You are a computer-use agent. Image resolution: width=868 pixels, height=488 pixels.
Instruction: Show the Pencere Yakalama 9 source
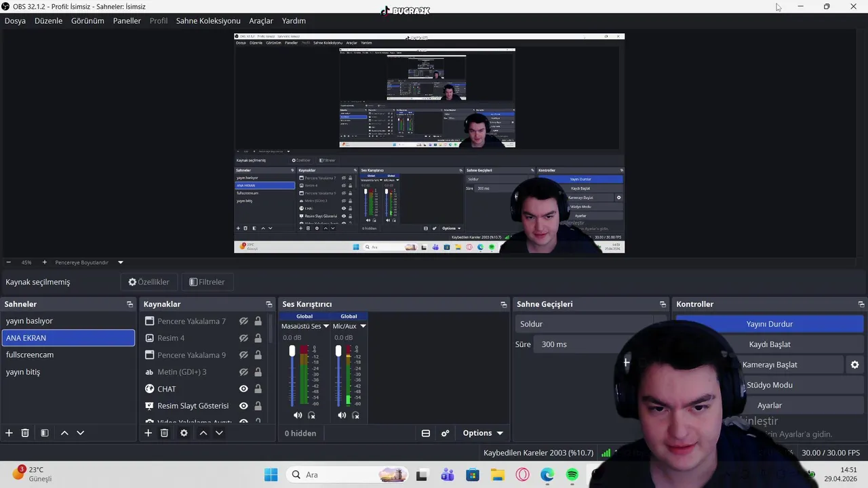(x=243, y=355)
